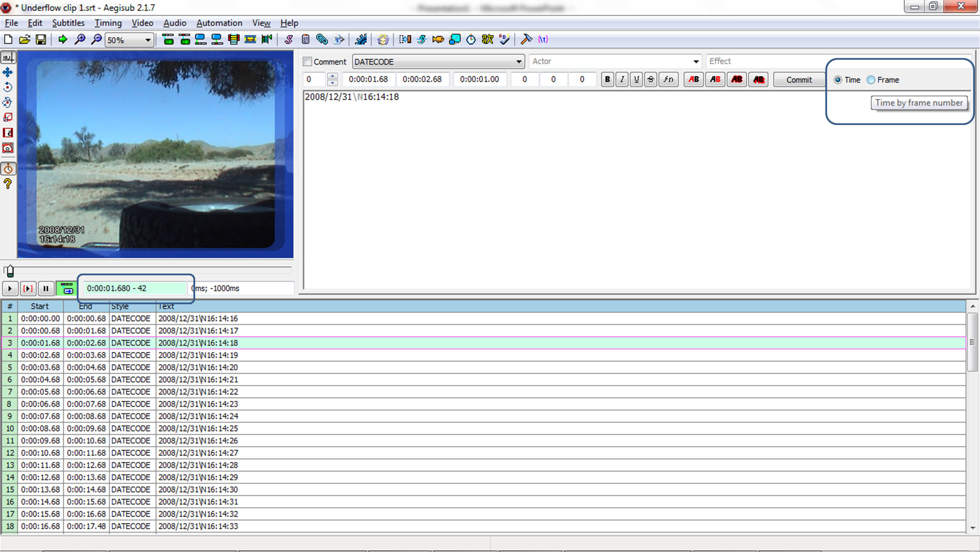
Task: Open the Automation menu
Action: 219,23
